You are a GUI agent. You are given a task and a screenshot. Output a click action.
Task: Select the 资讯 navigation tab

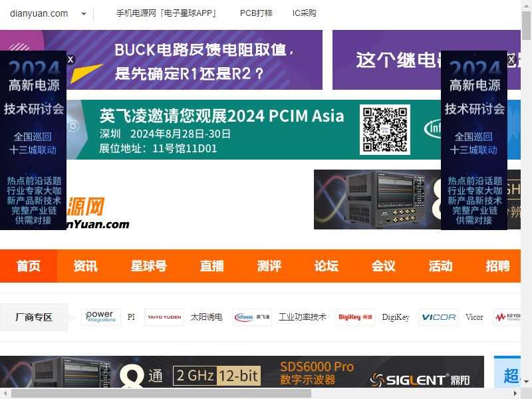(86, 266)
